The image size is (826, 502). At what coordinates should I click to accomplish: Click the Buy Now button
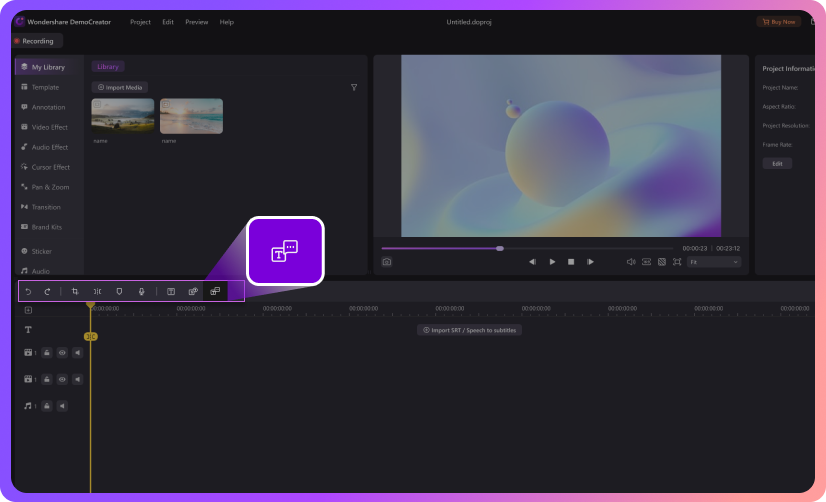tap(779, 22)
